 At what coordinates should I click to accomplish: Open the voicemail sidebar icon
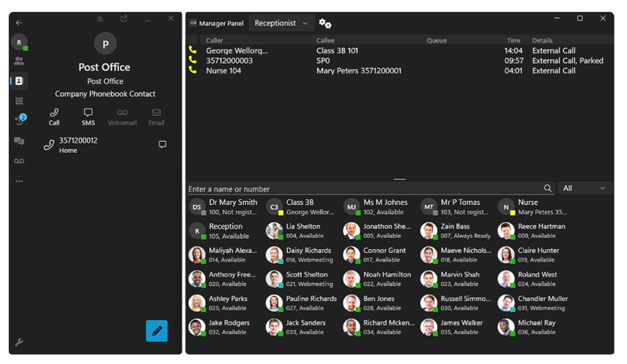(x=19, y=161)
